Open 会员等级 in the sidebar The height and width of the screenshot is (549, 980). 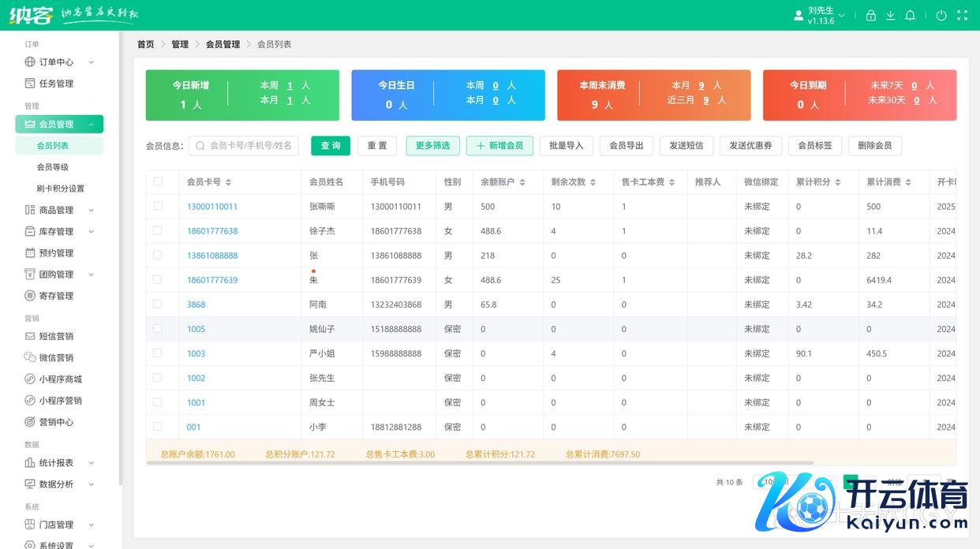(x=53, y=167)
